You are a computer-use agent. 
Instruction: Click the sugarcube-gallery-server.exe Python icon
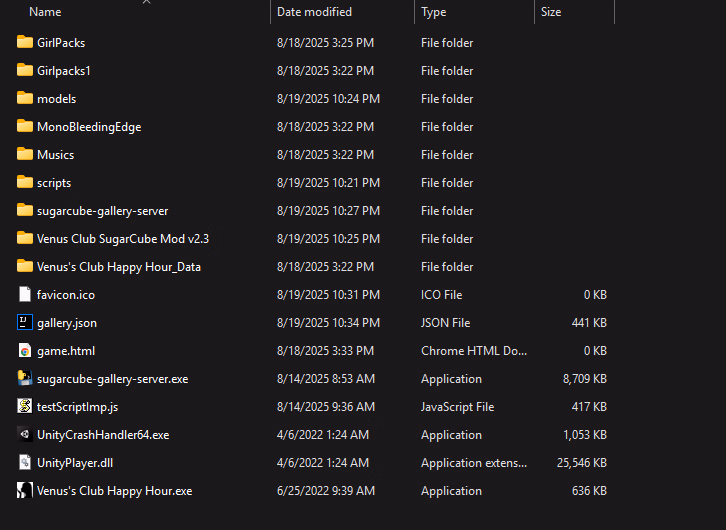pos(25,379)
